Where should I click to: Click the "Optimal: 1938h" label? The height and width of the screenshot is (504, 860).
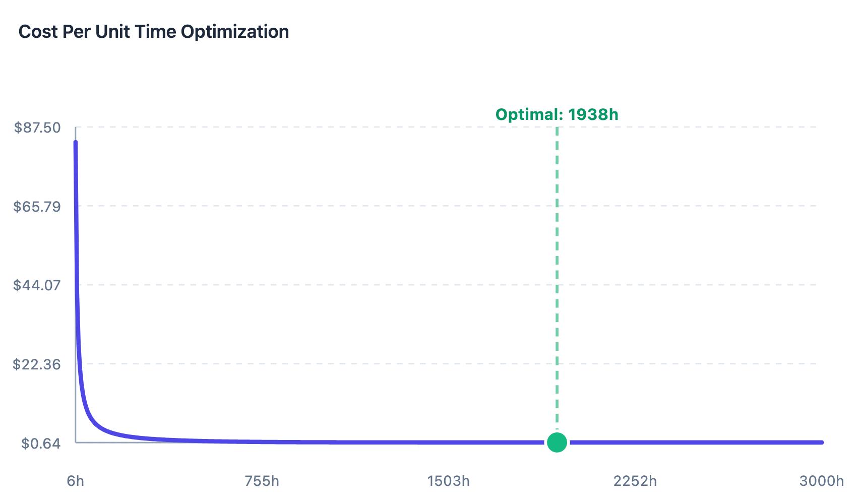click(557, 114)
